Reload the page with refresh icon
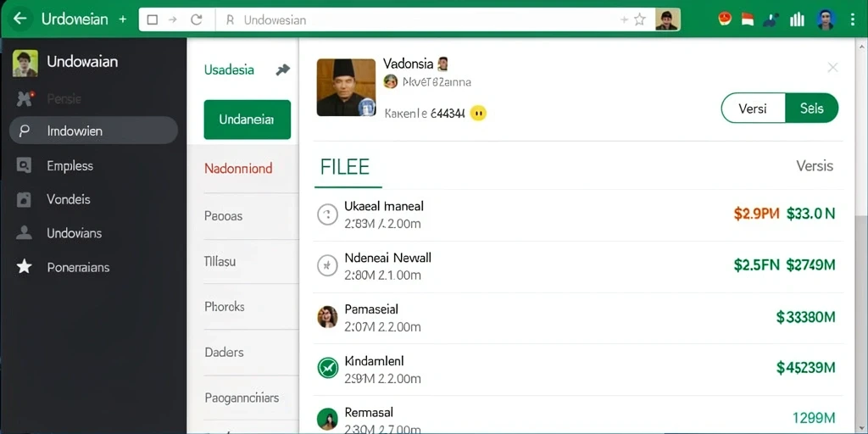The width and height of the screenshot is (868, 434). coord(196,20)
